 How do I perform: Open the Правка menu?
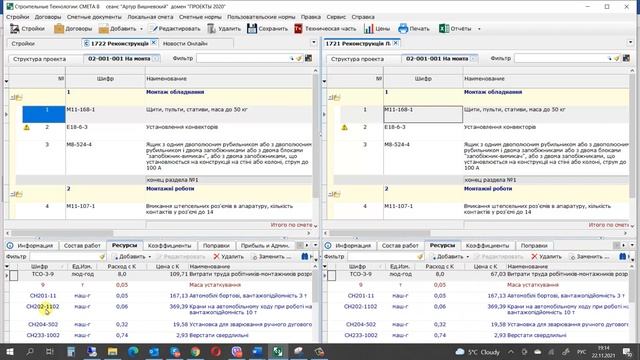(311, 17)
